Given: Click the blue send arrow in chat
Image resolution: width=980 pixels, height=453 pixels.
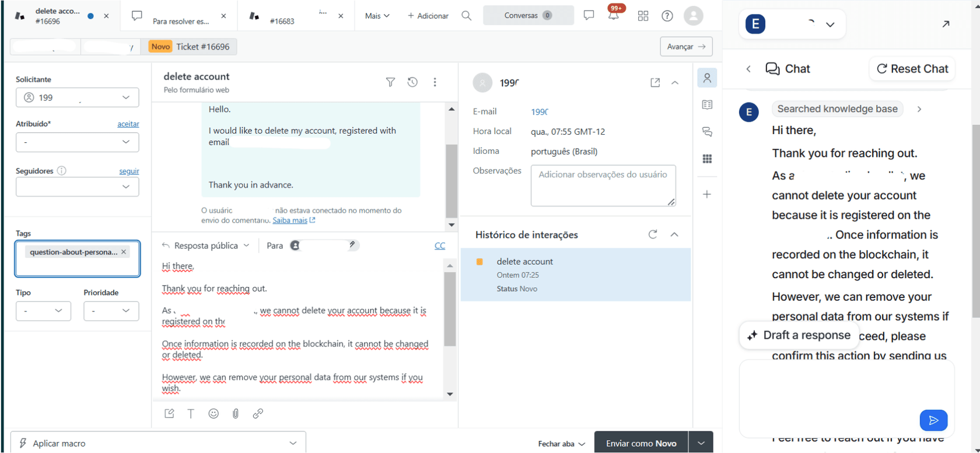Looking at the screenshot, I should click(x=933, y=420).
